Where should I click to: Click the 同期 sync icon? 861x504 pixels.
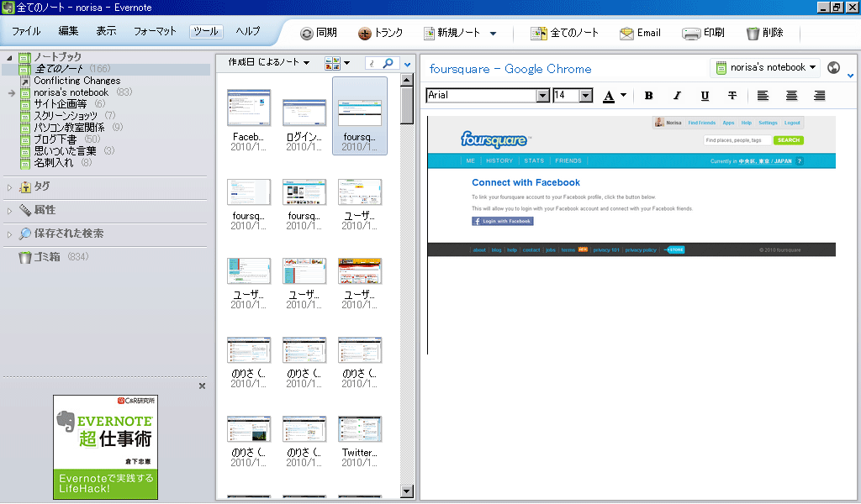pos(306,34)
